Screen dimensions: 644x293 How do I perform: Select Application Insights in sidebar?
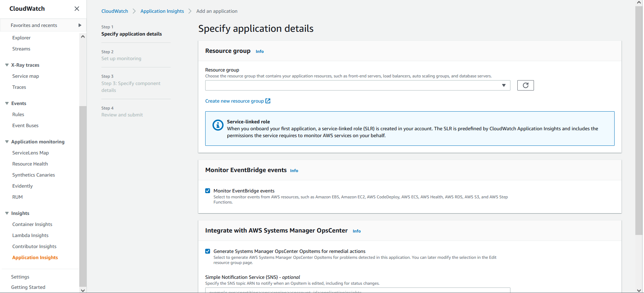pyautogui.click(x=35, y=257)
